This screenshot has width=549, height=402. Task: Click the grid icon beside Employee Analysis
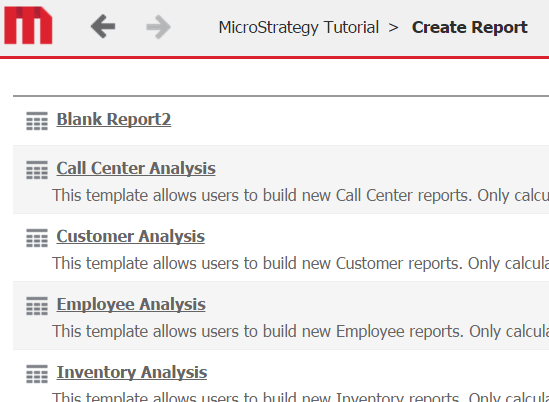[37, 306]
